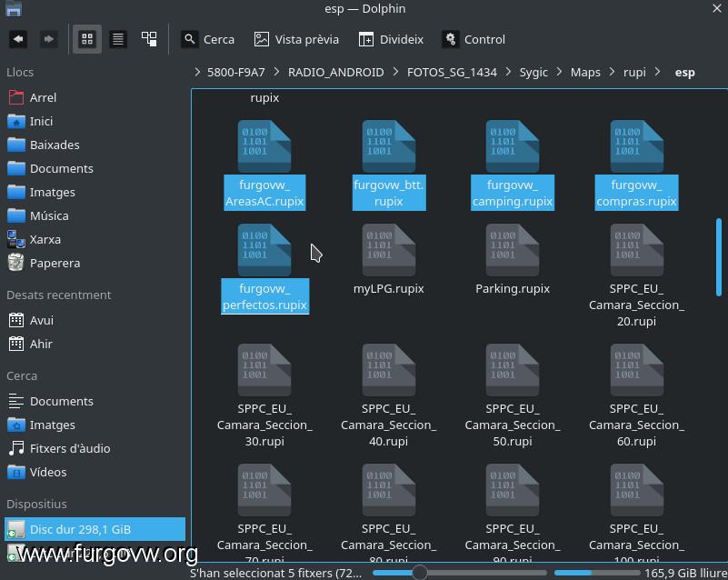Open the Paperera trash
728x580 pixels.
click(95, 264)
